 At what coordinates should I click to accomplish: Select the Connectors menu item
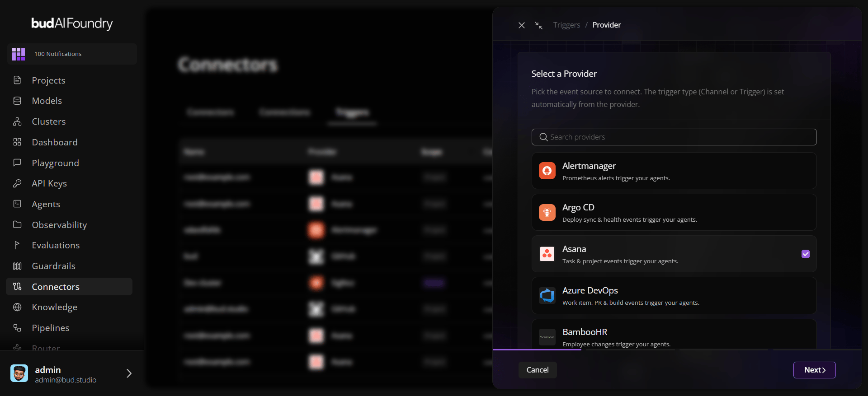click(x=69, y=286)
